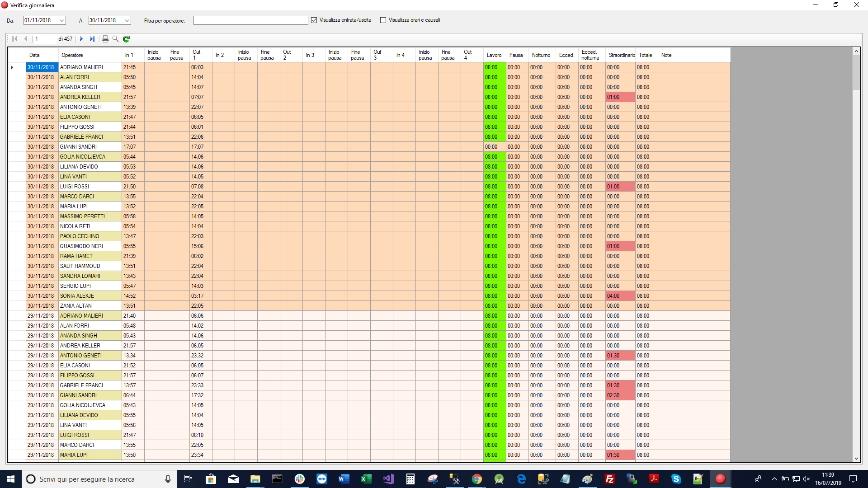Show hidden system tray icons

coord(774,479)
